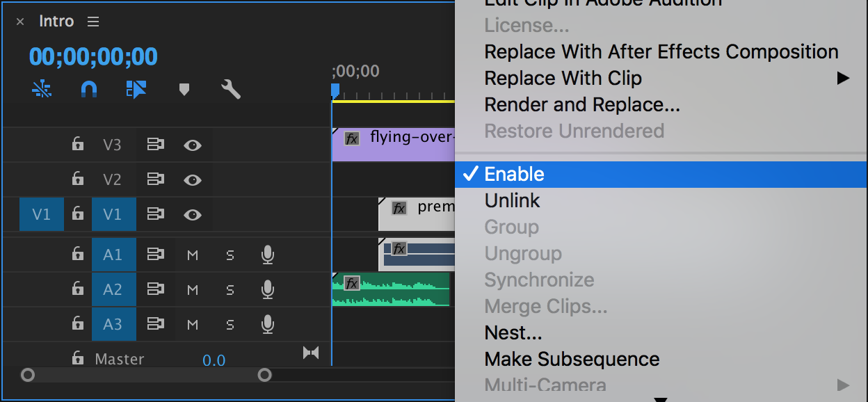Open the Intro panel menu
Viewport: 868px width, 402px height.
point(93,21)
